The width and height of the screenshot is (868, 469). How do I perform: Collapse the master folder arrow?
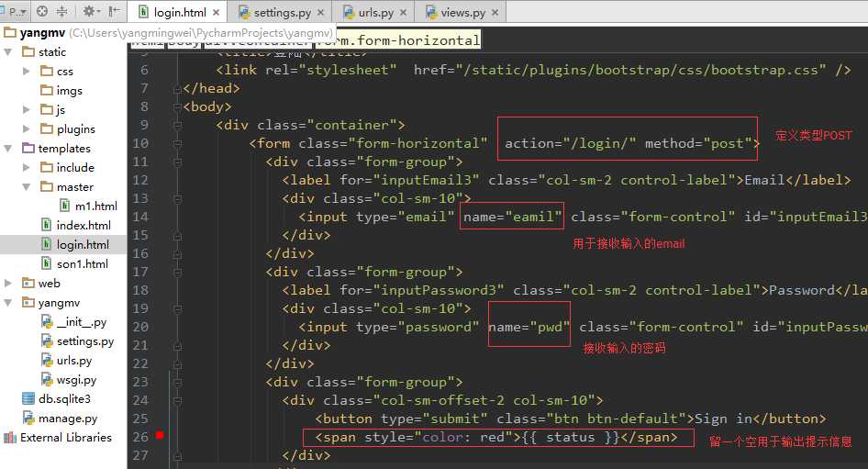[26, 186]
